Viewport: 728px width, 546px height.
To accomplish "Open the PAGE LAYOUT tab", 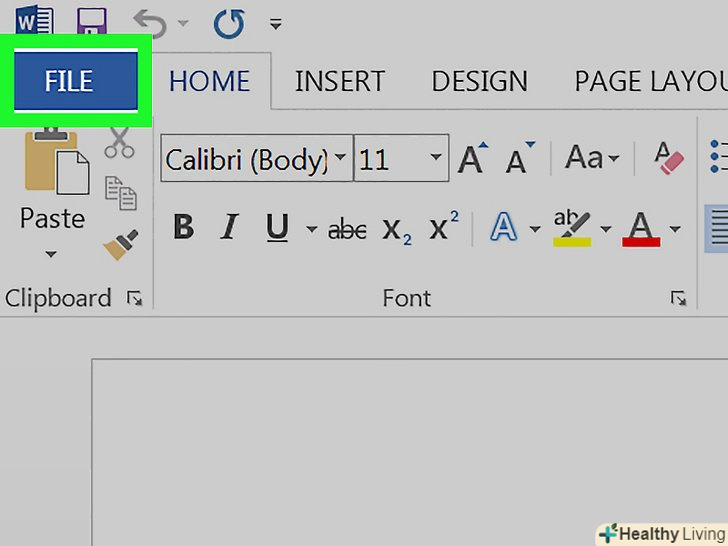I will pos(651,81).
